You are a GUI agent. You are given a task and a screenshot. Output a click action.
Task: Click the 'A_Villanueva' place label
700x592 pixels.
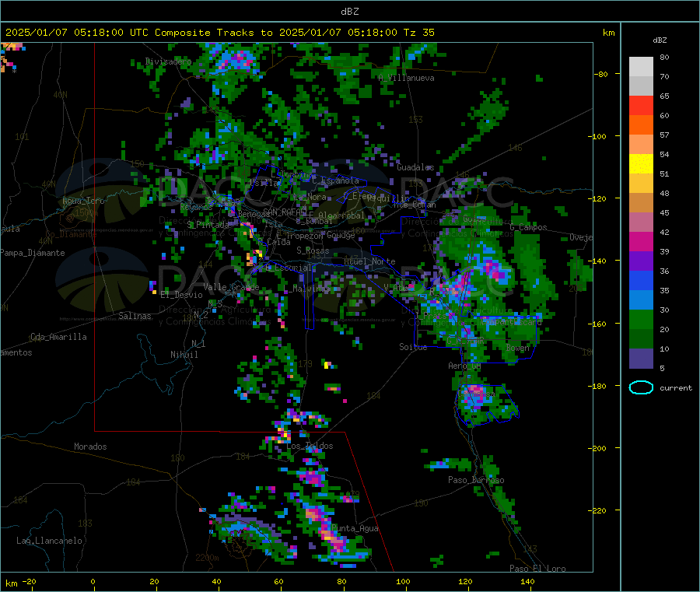[x=406, y=78]
